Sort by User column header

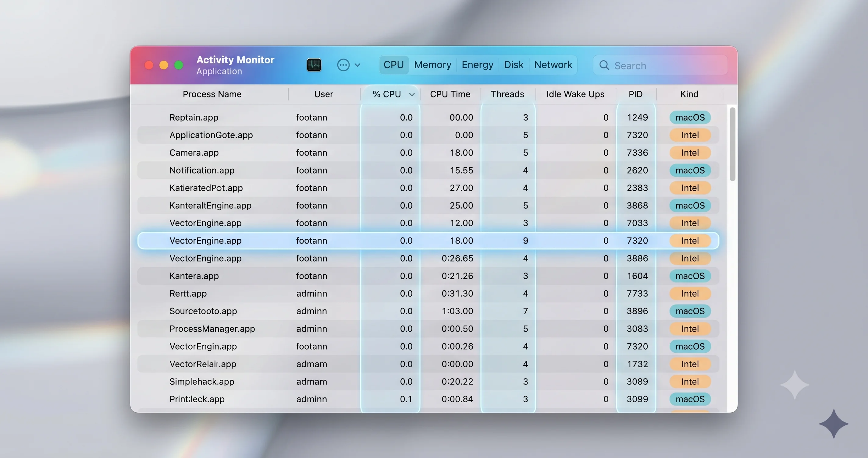pos(323,94)
